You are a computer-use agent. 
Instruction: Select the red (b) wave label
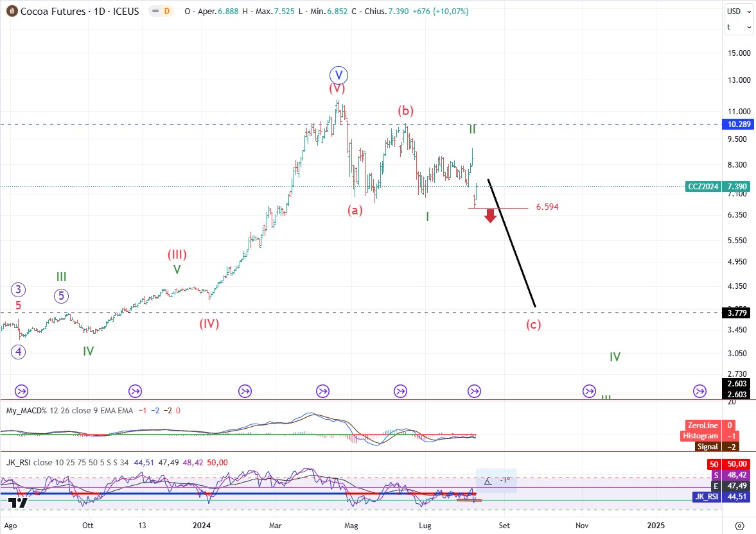(405, 111)
